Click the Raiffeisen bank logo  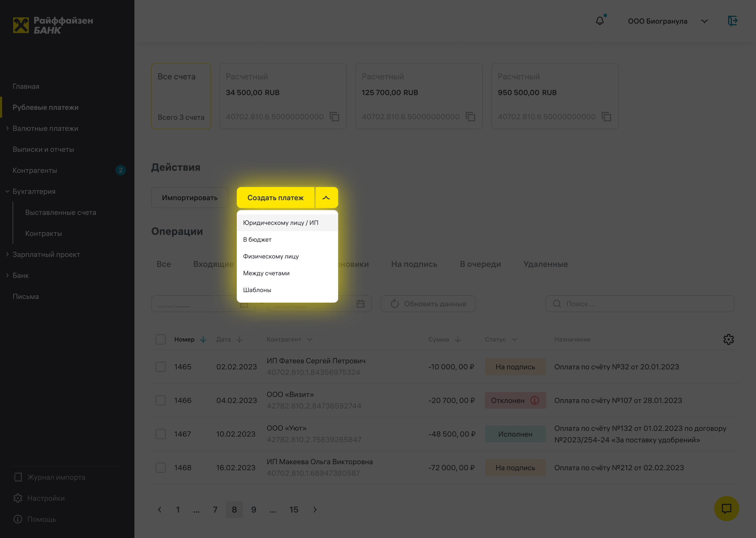53,25
